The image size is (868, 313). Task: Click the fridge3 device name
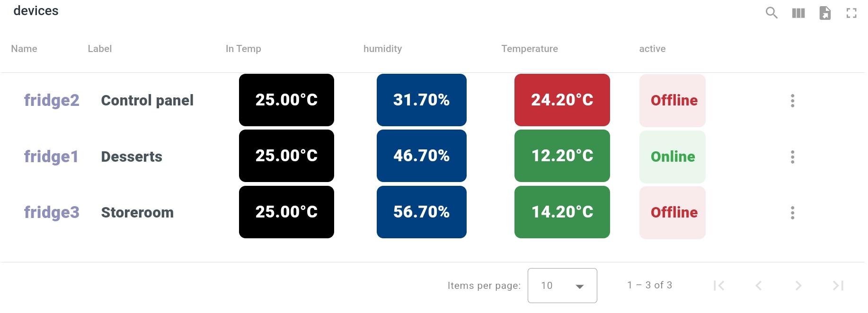tap(52, 212)
